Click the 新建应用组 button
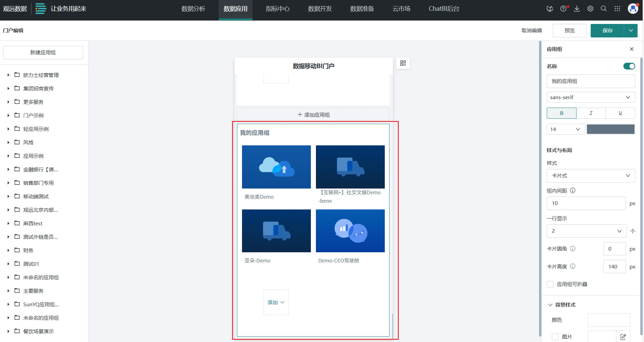The width and height of the screenshot is (644, 342). tap(43, 53)
